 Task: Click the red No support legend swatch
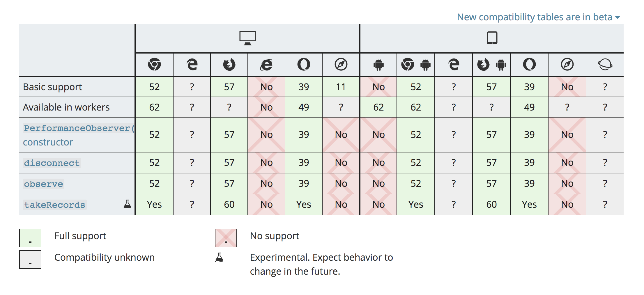click(x=226, y=238)
